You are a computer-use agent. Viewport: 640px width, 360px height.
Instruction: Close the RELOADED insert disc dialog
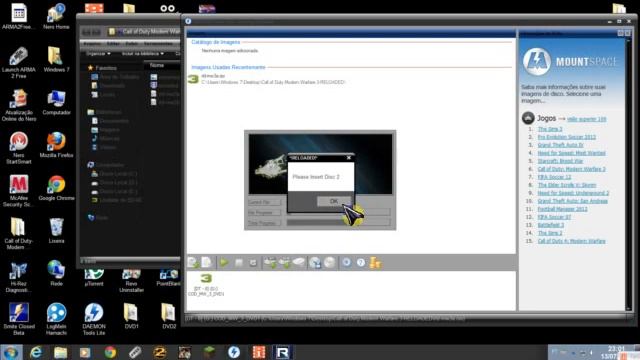349,158
